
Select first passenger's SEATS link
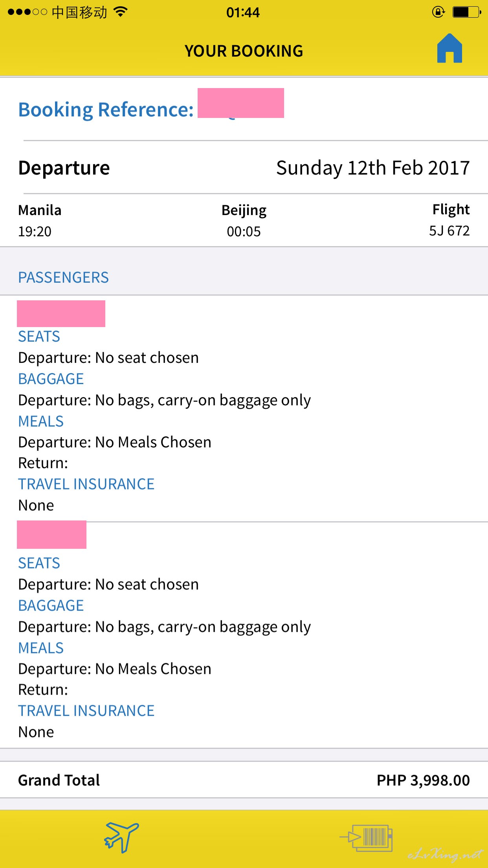[39, 337]
